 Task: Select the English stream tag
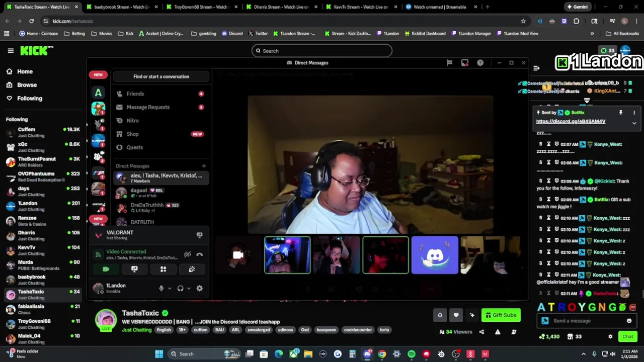coord(164,330)
